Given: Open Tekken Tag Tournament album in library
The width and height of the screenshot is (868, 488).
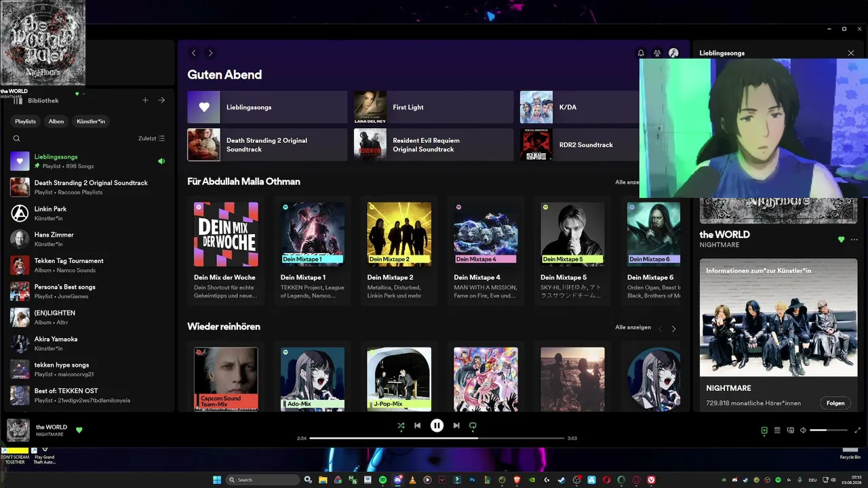Looking at the screenshot, I should [x=87, y=265].
